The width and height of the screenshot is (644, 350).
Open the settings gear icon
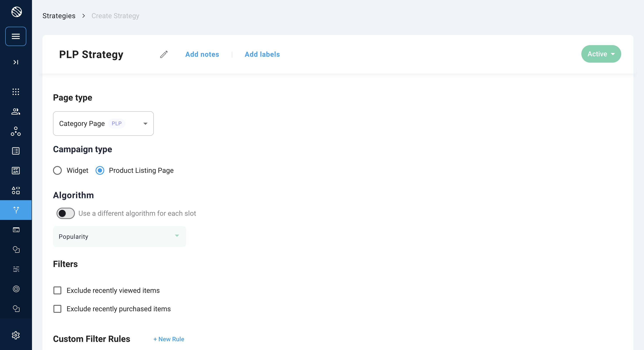click(16, 335)
